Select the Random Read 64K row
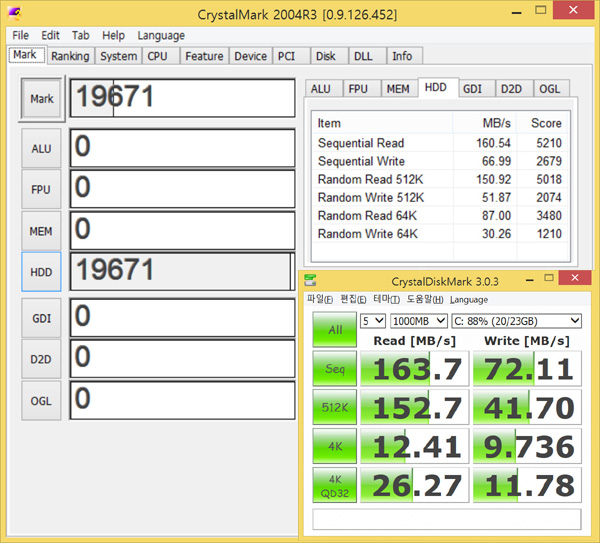This screenshot has width=600, height=543. tap(440, 215)
